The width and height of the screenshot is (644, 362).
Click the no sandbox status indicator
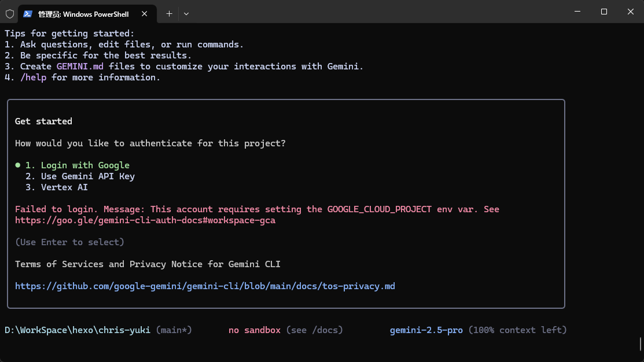point(254,330)
